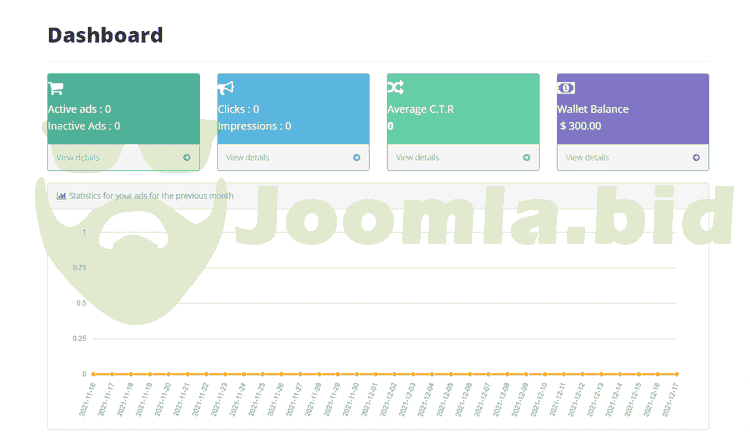Click the Dashboard page heading
The height and width of the screenshot is (441, 750).
point(105,36)
